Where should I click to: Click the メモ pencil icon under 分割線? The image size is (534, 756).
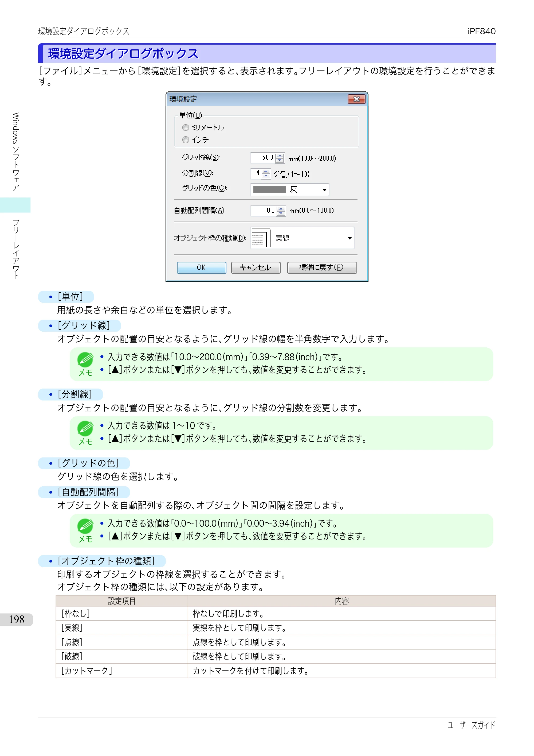[85, 429]
